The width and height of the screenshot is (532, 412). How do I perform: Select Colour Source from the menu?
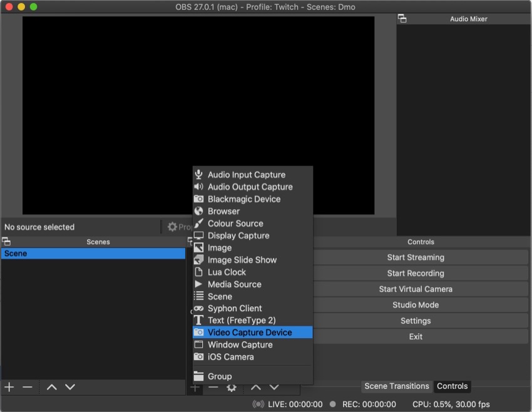tap(252, 224)
